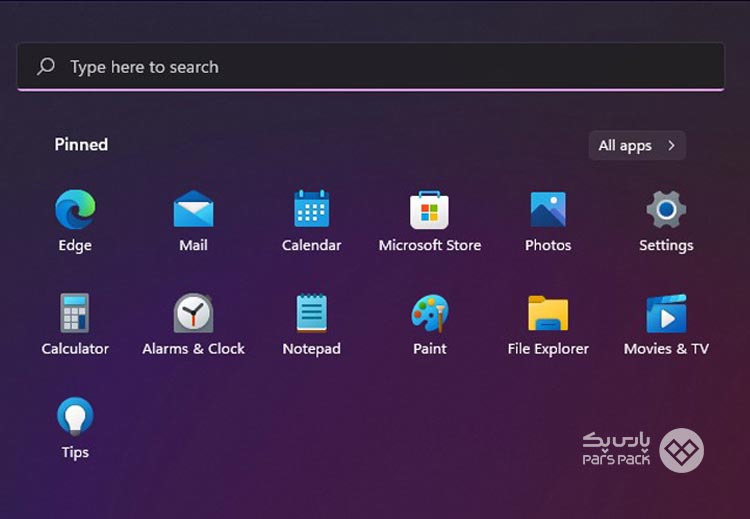750x519 pixels.
Task: Open the Paint palette icon
Action: coord(430,313)
